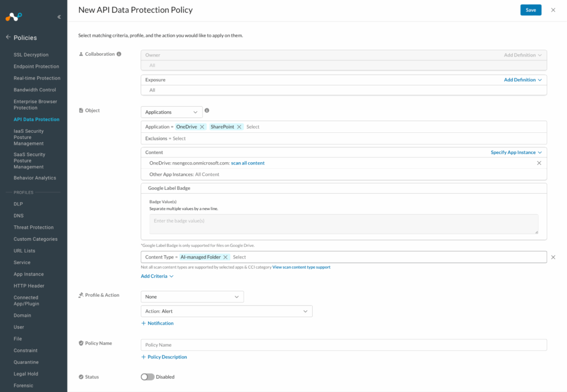Remove OneDrive application tag

click(x=202, y=127)
